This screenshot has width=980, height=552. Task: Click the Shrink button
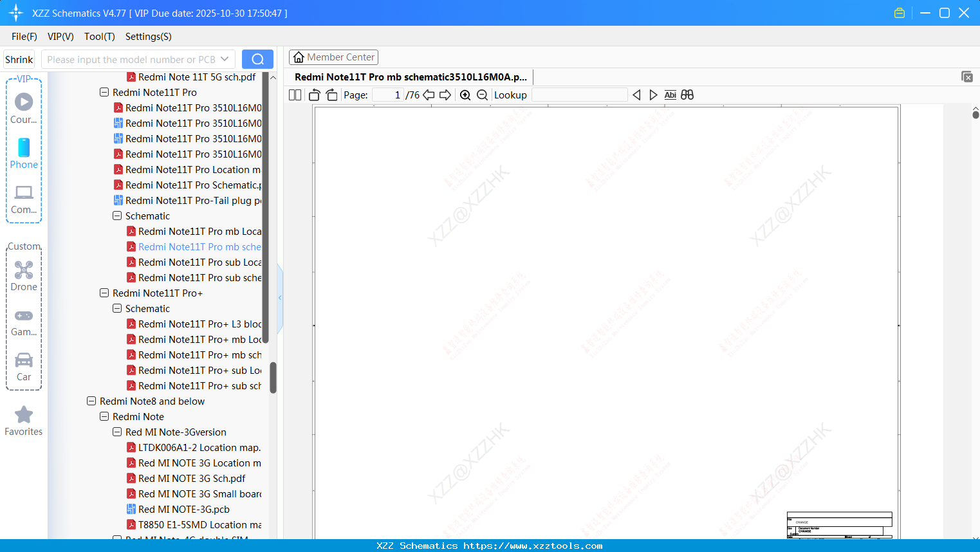click(x=19, y=59)
